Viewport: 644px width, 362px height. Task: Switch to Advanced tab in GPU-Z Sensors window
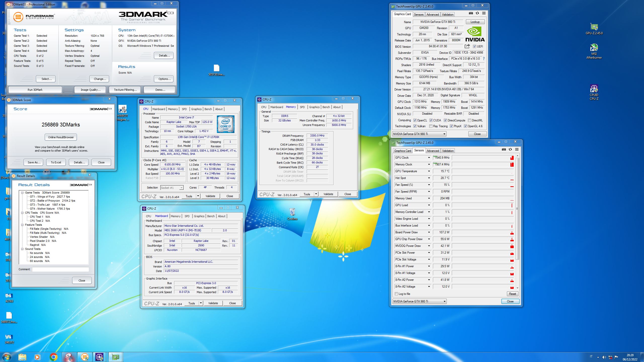click(x=433, y=151)
